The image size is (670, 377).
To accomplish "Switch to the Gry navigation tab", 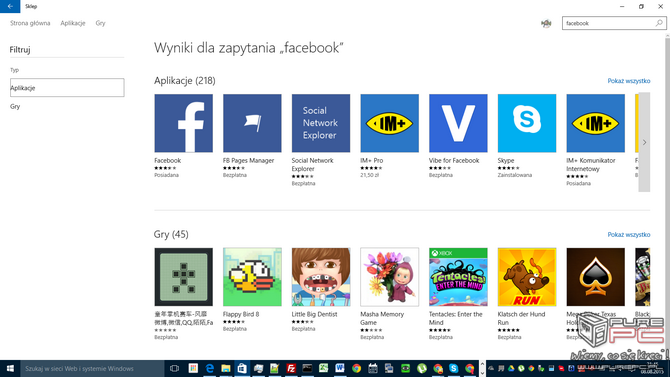I will point(100,23).
